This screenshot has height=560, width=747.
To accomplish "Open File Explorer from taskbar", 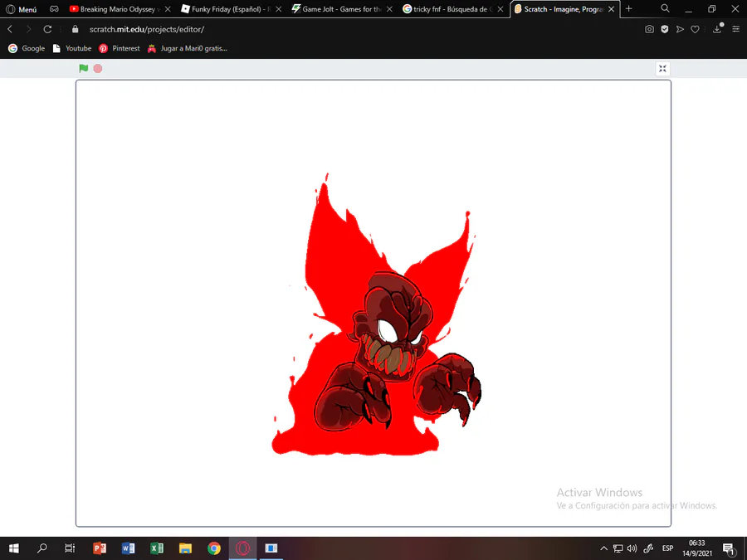I will (x=185, y=548).
